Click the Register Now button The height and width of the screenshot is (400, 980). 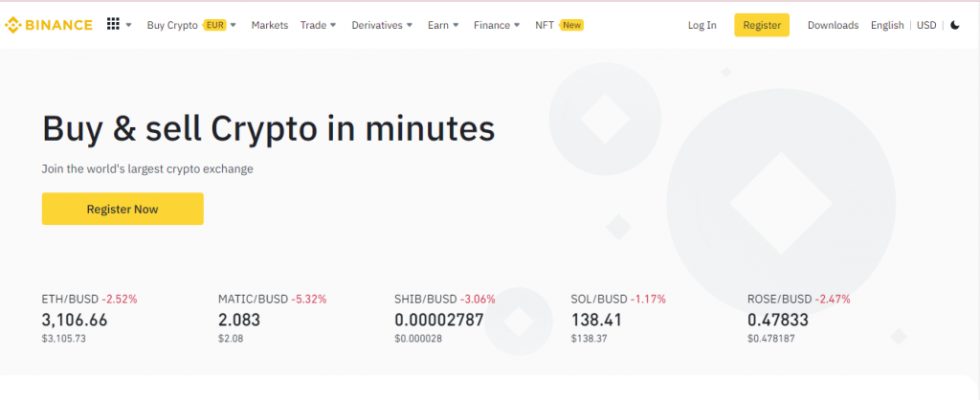point(122,209)
